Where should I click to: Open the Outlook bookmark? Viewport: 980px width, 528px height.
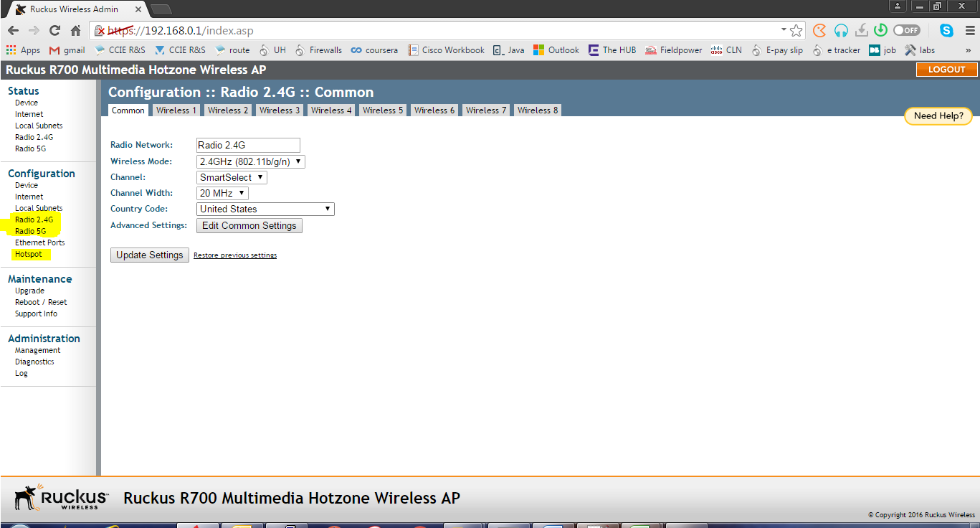click(x=562, y=49)
